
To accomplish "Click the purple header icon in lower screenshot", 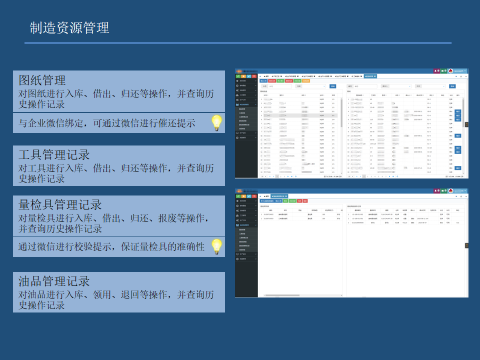I will point(437,191).
